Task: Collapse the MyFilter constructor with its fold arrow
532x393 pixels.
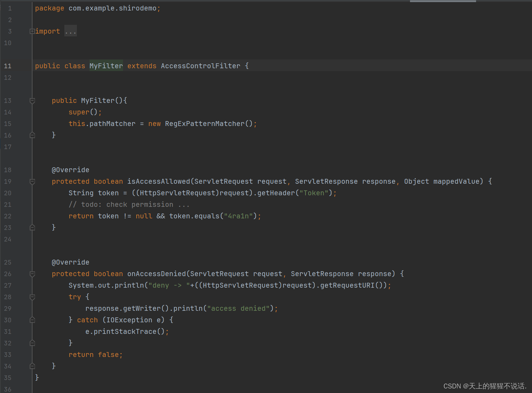Action: tap(32, 101)
